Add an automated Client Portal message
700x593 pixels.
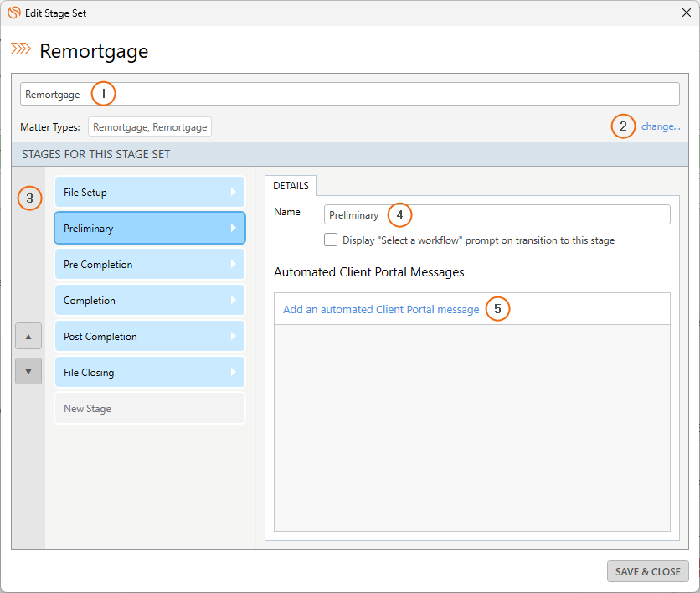point(381,310)
